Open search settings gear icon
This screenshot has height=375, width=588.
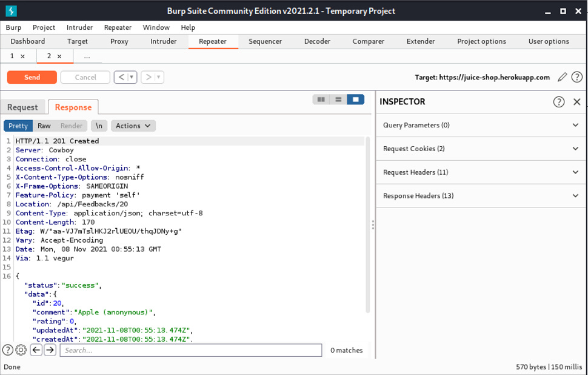21,350
